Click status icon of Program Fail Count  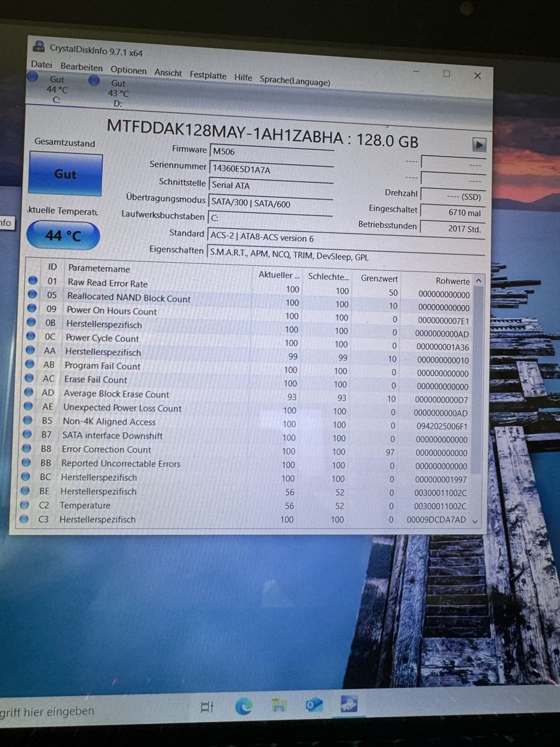(29, 364)
